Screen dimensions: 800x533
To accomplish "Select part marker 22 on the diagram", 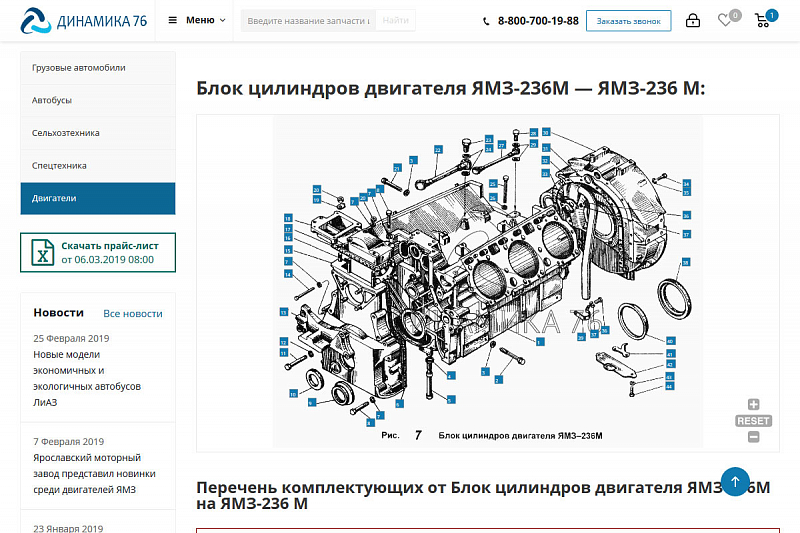I will [438, 149].
